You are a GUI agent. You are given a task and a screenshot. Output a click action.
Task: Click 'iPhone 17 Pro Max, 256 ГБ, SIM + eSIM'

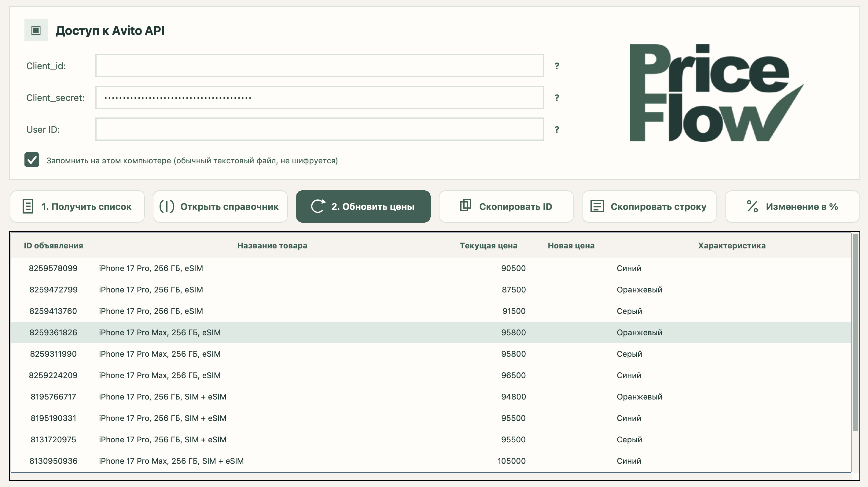click(171, 461)
